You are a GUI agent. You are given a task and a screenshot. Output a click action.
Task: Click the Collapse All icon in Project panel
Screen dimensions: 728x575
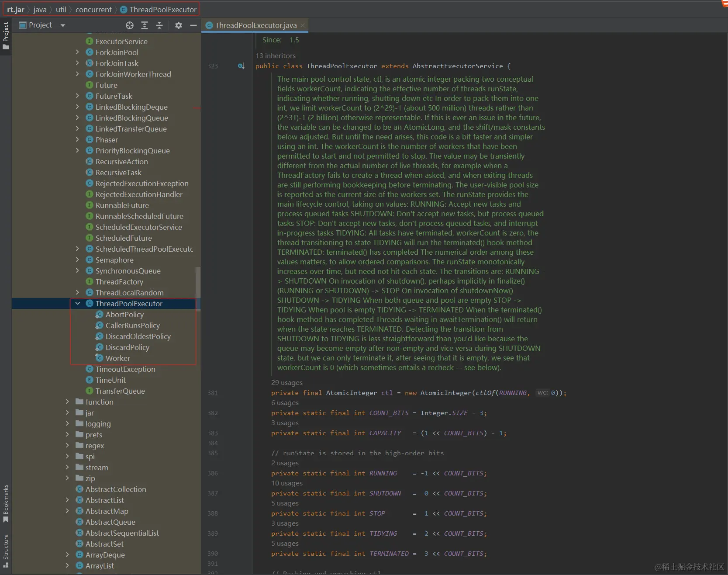pos(159,25)
